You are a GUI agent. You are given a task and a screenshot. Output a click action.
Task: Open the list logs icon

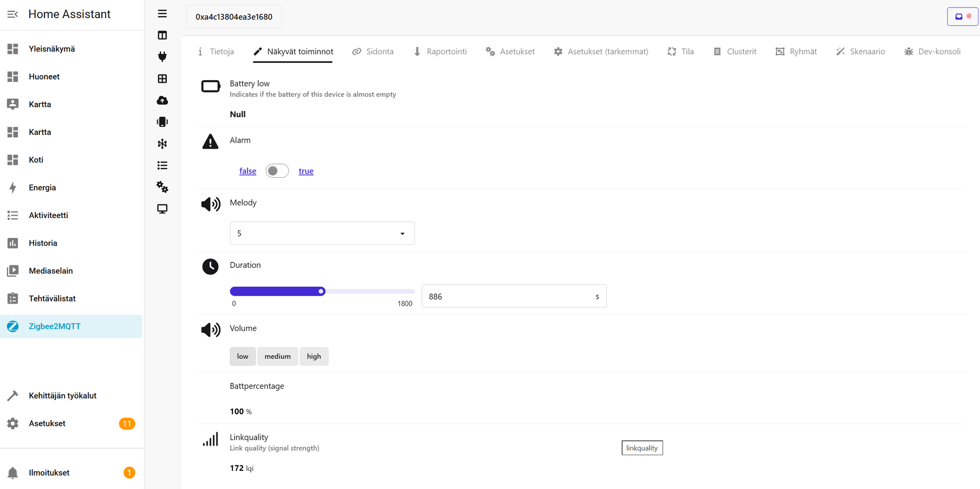coord(162,166)
